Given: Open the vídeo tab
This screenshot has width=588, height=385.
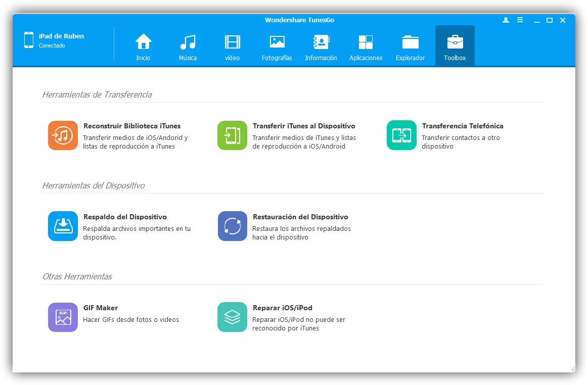Looking at the screenshot, I should click(x=232, y=47).
